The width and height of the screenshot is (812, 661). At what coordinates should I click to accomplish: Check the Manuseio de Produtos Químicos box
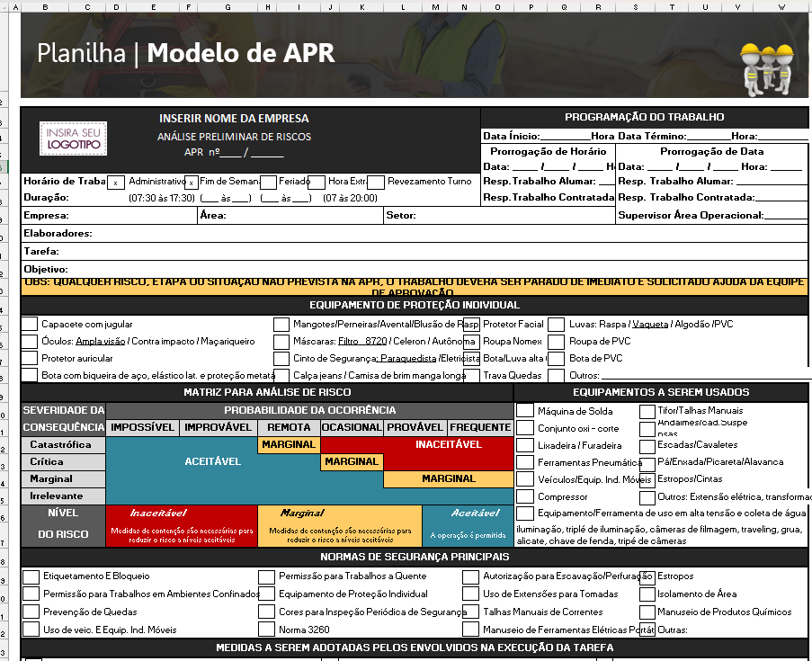[646, 611]
